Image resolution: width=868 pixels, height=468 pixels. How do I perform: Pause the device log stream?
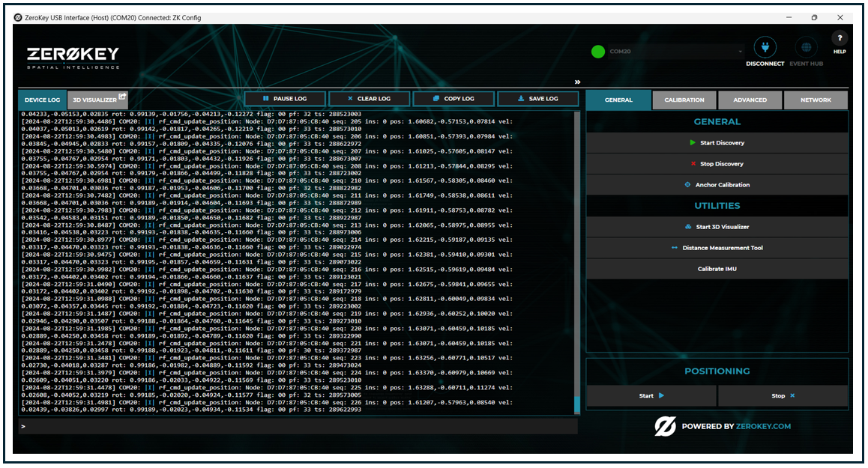(x=284, y=98)
